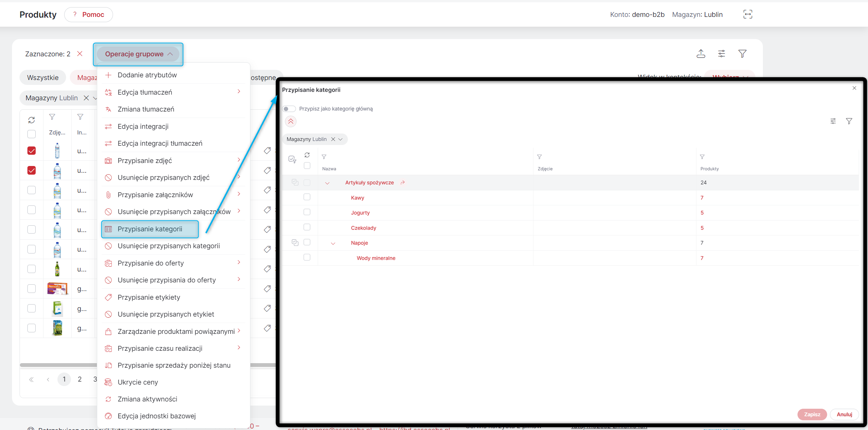Viewport: 868px width, 430px height.
Task: Close the Przypisanie kategorii dialog
Action: 854,88
